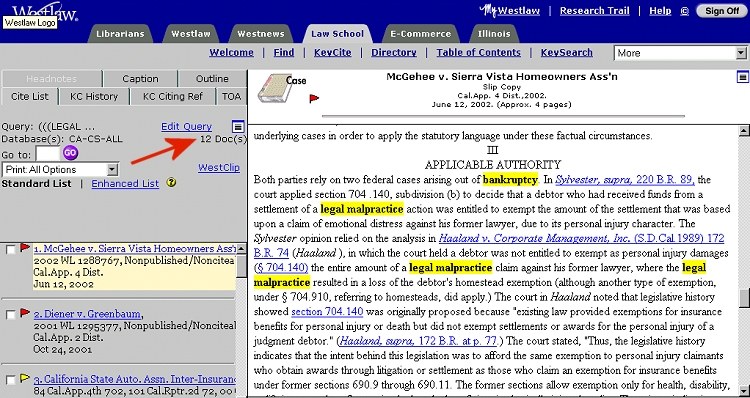Open My Westlaw link
The width and height of the screenshot is (750, 398).
509,11
